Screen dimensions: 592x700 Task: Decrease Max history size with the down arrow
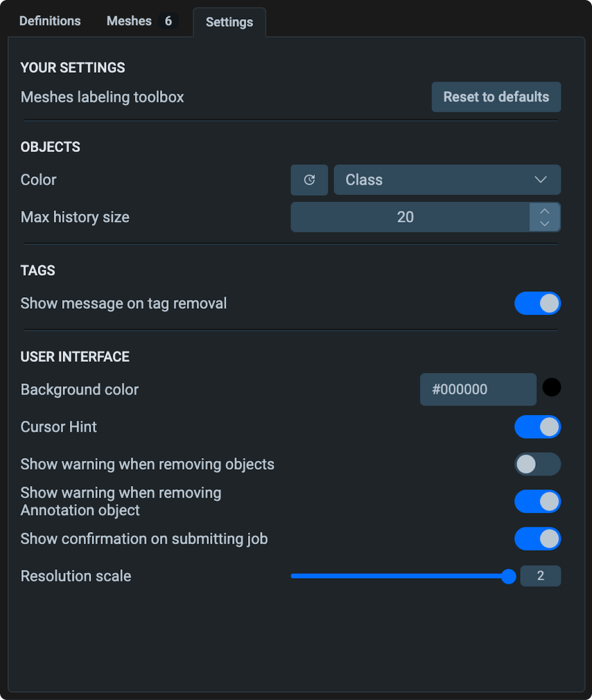pos(545,224)
